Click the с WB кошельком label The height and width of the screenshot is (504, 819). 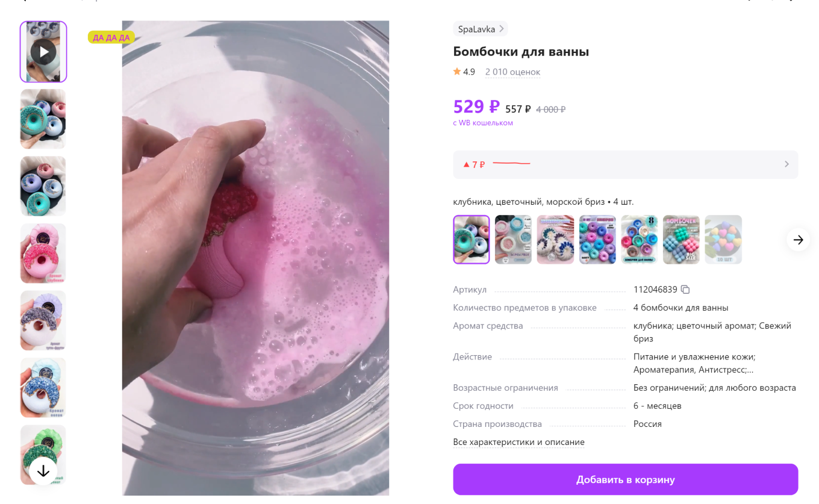[x=482, y=122]
